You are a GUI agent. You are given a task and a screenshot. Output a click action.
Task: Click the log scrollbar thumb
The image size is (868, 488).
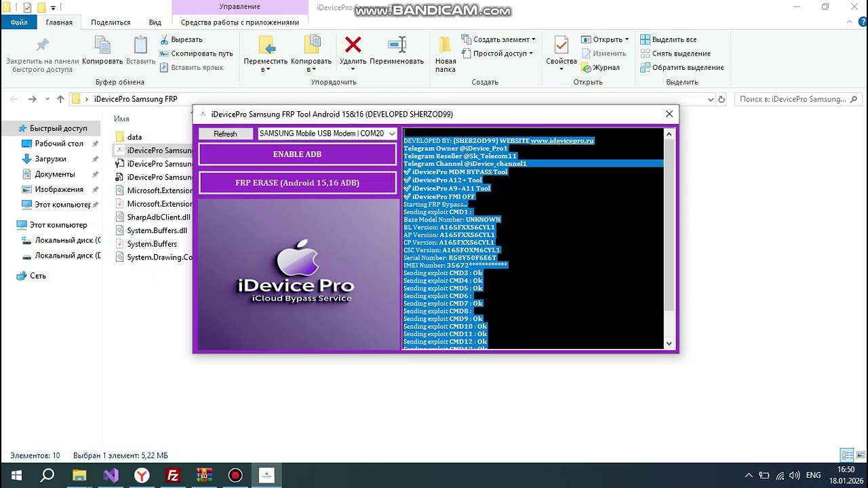pos(669,226)
